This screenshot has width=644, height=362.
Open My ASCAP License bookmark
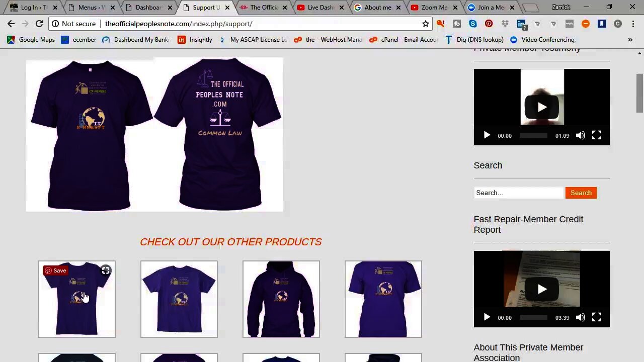(x=253, y=40)
